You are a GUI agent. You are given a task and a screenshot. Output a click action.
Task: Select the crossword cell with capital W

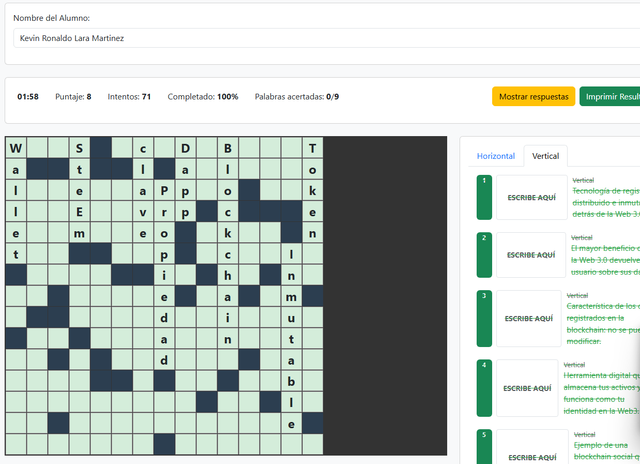coord(16,148)
